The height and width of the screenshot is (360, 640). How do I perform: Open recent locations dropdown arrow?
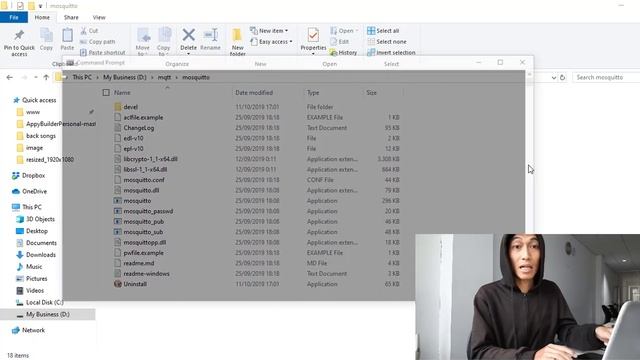[x=36, y=77]
